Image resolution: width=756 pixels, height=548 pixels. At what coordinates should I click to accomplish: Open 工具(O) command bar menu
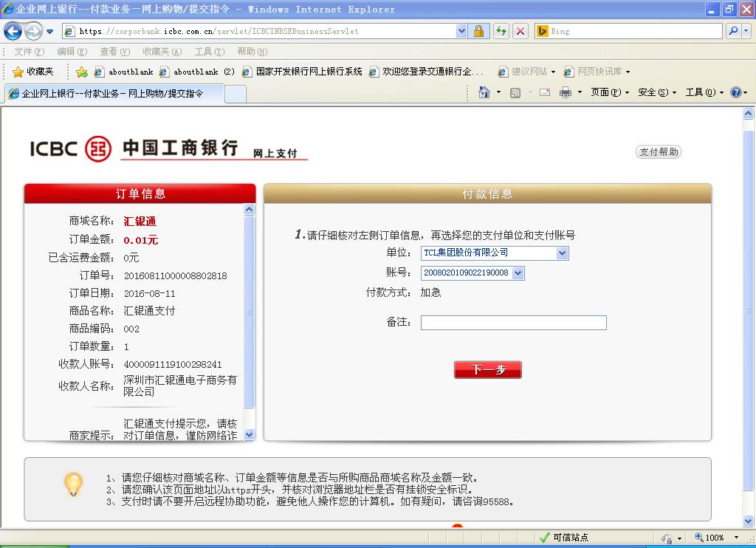(704, 92)
